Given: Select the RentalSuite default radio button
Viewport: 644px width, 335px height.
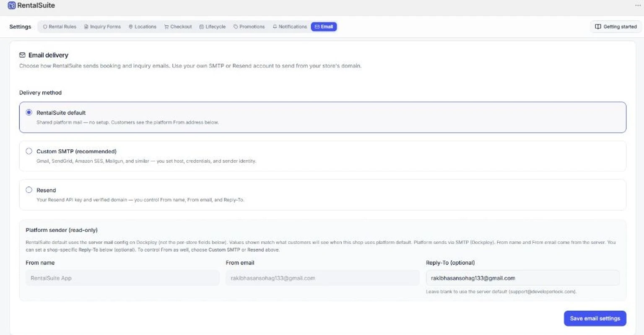Looking at the screenshot, I should 29,113.
